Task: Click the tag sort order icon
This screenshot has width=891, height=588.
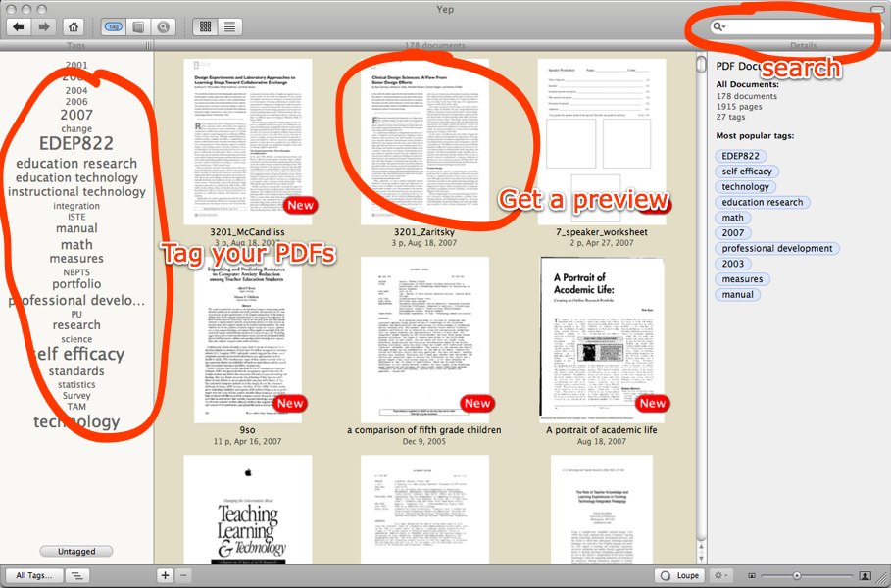Action: (x=75, y=575)
